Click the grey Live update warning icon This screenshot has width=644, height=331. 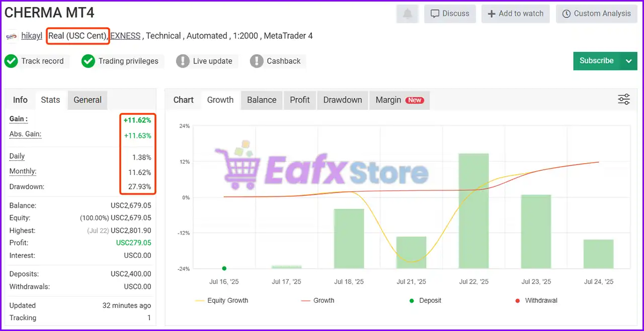183,61
